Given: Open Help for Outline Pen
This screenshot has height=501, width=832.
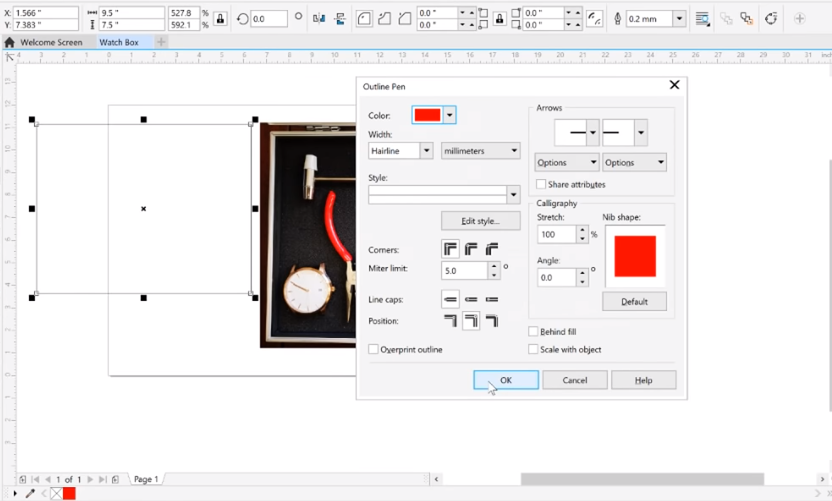Looking at the screenshot, I should (643, 380).
